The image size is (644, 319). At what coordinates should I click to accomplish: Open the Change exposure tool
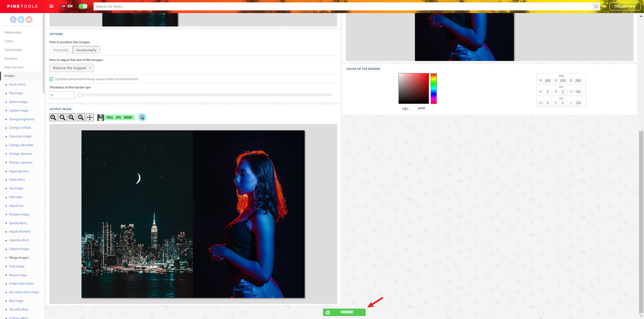[21, 163]
